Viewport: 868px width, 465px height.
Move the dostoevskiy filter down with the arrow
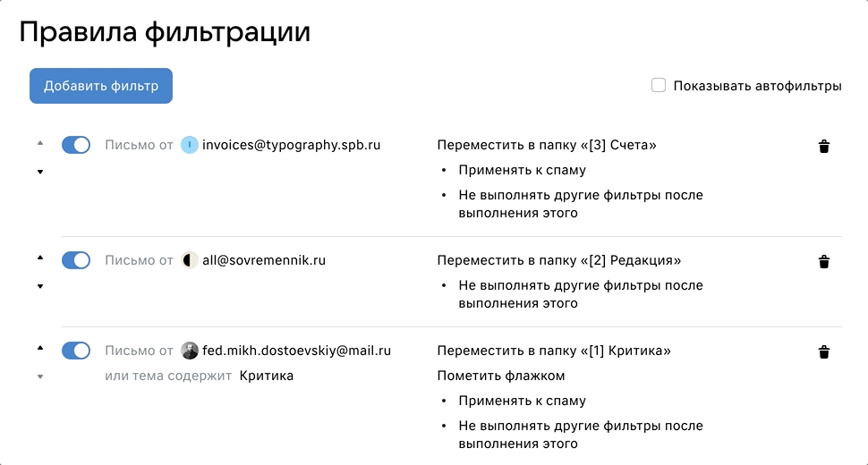tap(40, 377)
